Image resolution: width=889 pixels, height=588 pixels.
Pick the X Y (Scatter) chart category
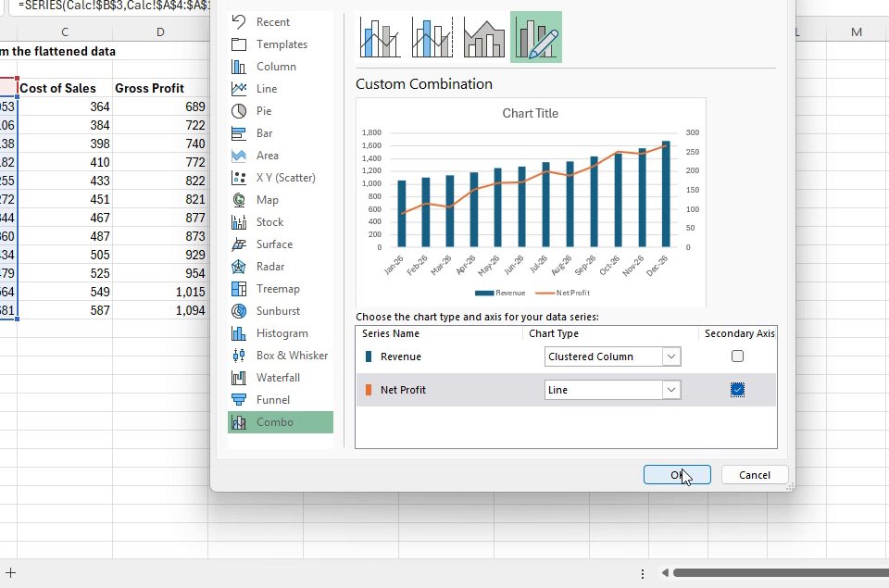[280, 178]
